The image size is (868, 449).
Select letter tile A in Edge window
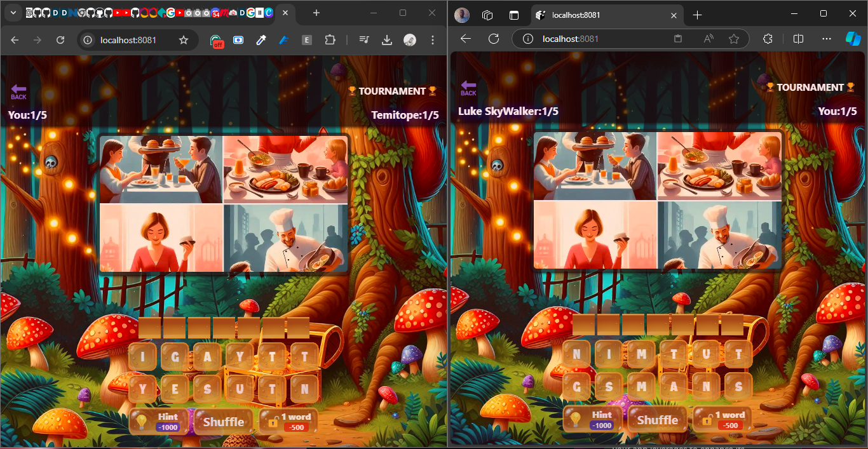pos(674,386)
